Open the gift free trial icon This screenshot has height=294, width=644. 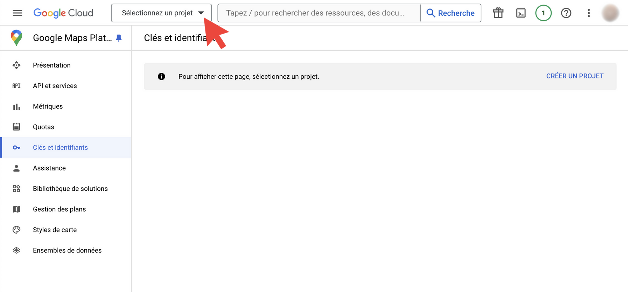pyautogui.click(x=498, y=13)
